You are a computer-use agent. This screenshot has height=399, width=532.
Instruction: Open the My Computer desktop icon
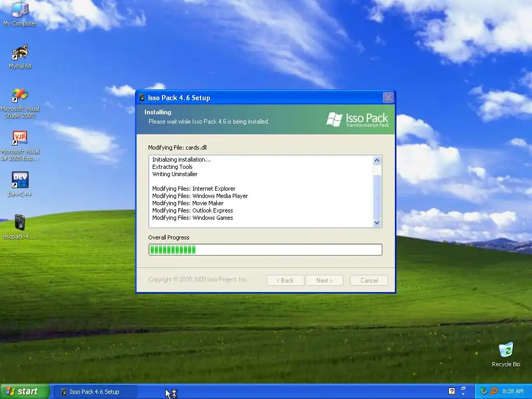[20, 14]
